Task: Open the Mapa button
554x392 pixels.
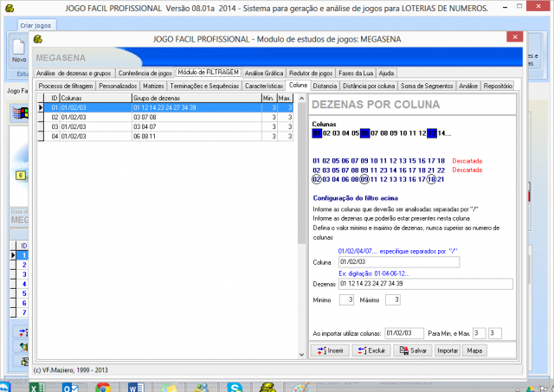Action: coord(475,350)
